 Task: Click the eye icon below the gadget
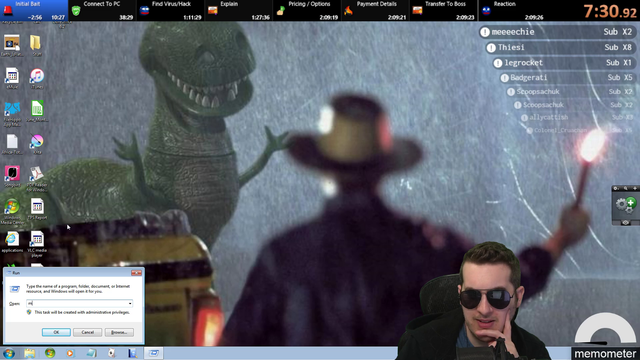click(625, 222)
